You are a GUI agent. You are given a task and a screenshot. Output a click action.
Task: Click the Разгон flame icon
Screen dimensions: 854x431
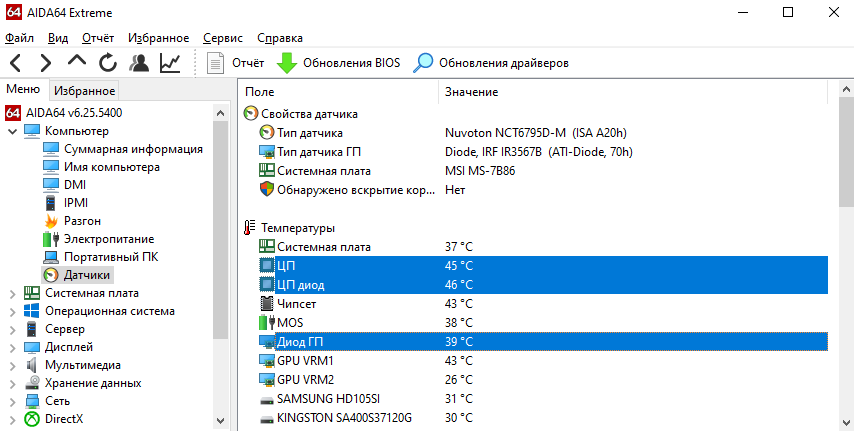(51, 221)
